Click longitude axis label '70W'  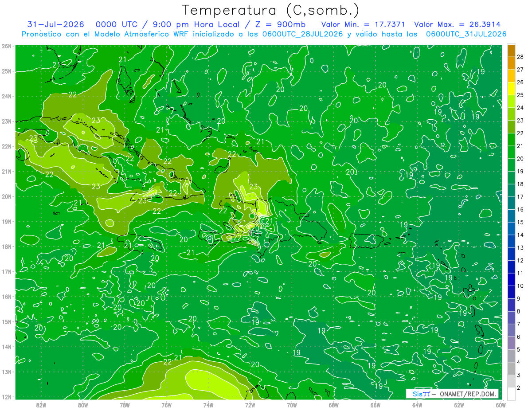pyautogui.click(x=292, y=405)
